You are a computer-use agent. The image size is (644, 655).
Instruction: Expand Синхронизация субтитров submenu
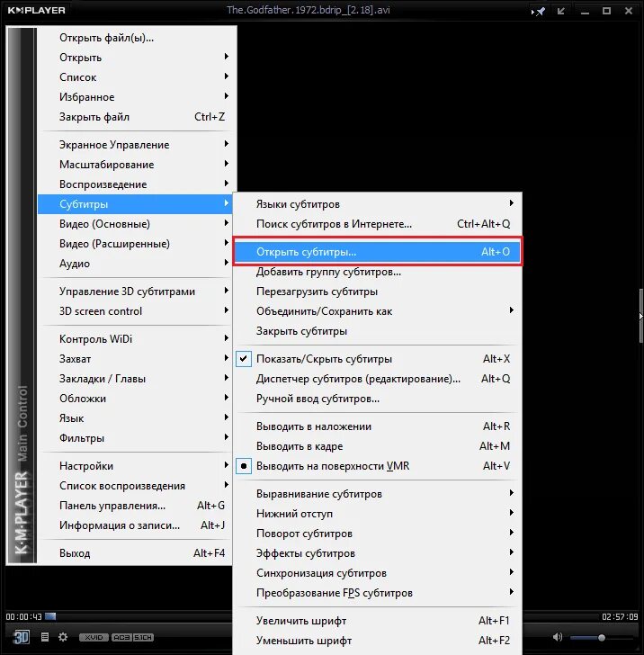pos(377,573)
